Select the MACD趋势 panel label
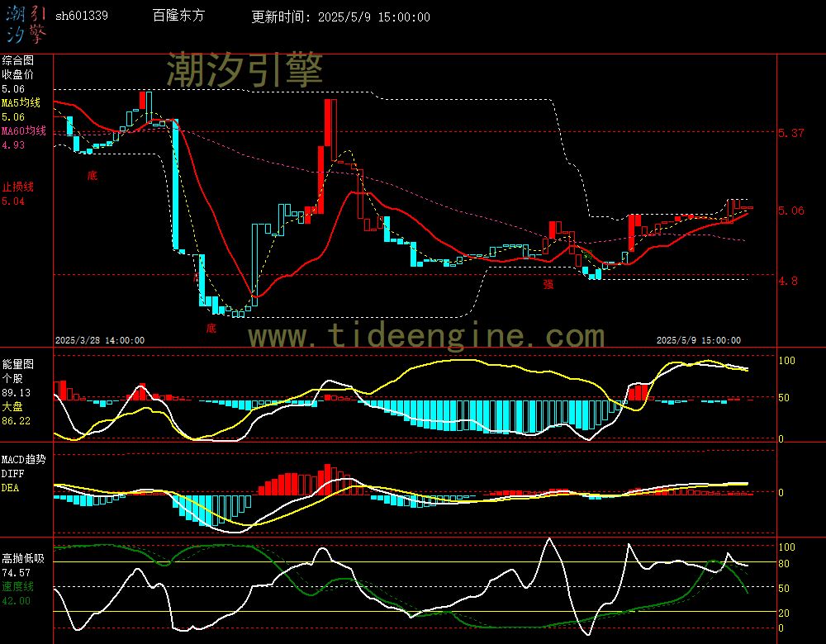This screenshot has width=826, height=644. coord(24,460)
